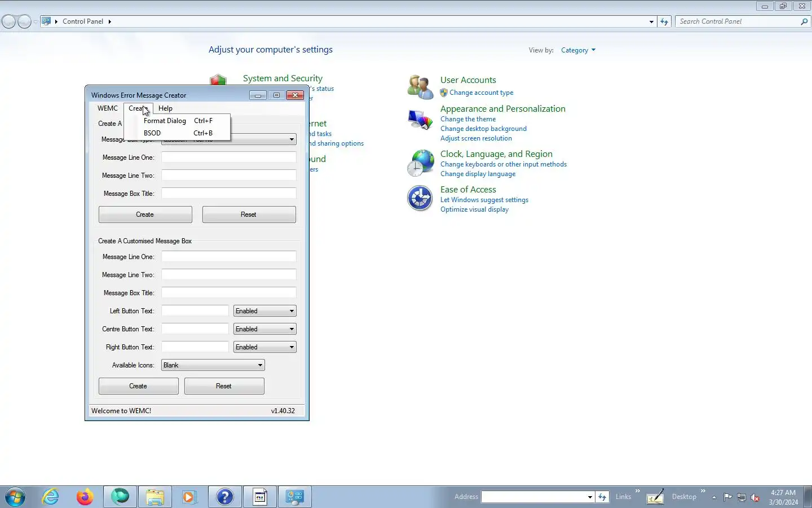Close the open Create menu

coord(138,108)
